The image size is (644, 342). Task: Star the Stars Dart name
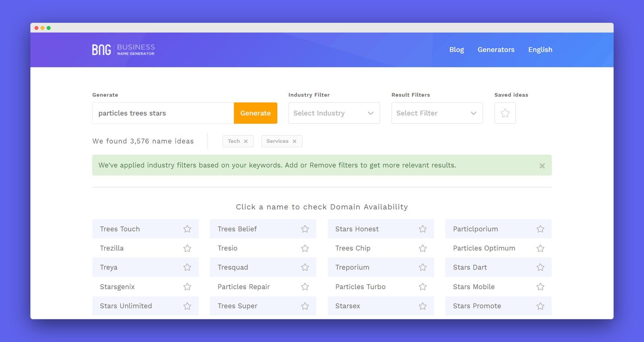[540, 267]
